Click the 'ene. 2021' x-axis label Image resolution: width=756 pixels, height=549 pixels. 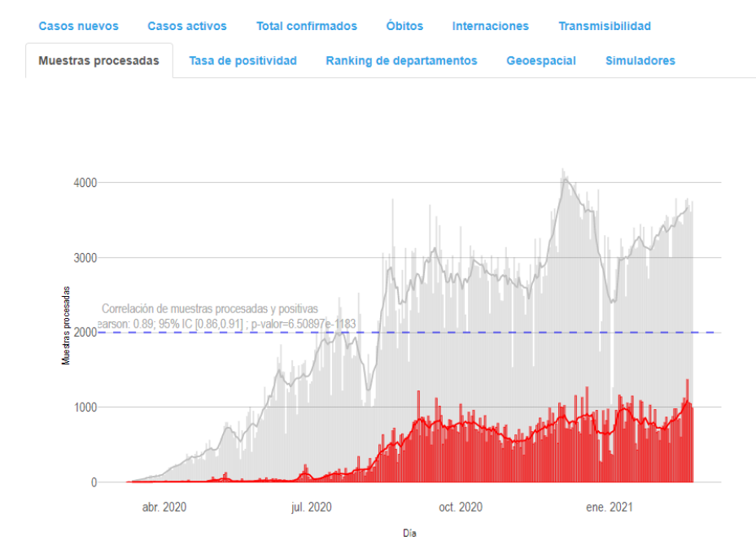[610, 508]
